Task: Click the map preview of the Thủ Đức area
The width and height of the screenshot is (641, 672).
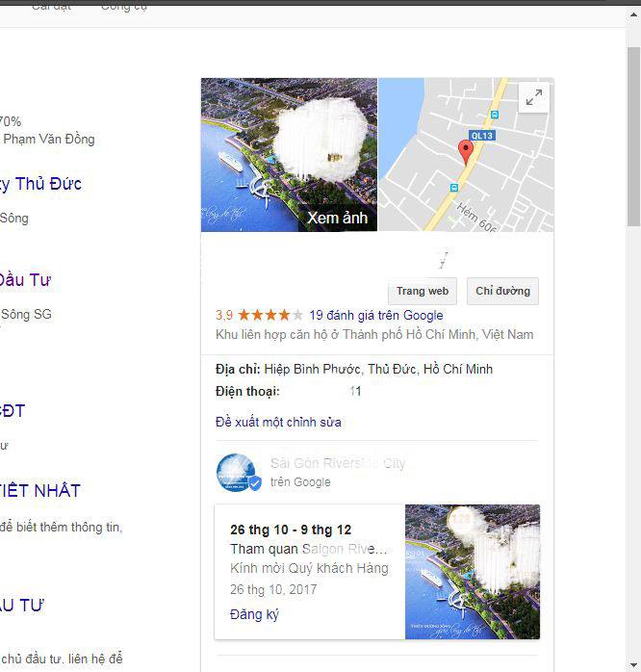Action: (x=466, y=155)
